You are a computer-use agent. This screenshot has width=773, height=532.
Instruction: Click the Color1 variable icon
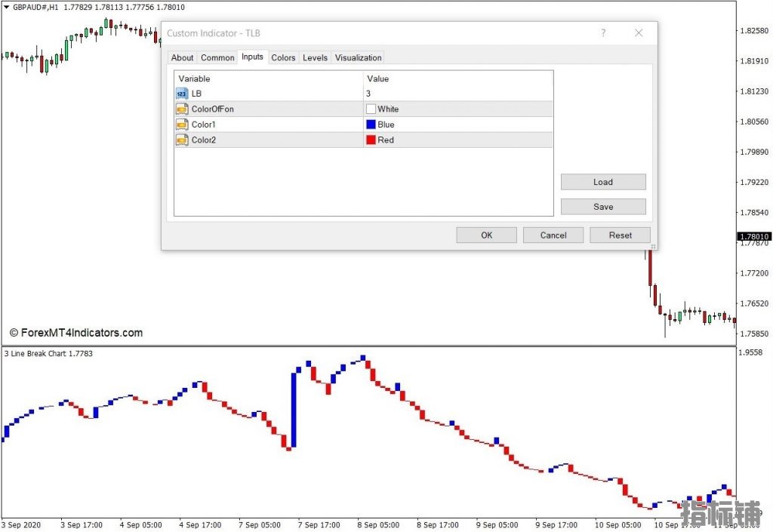coord(181,125)
